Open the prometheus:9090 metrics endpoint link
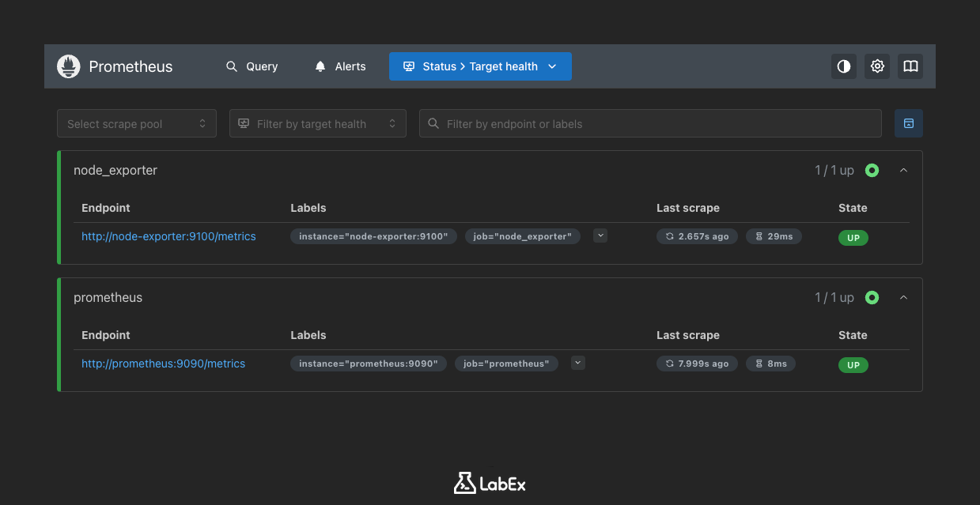The width and height of the screenshot is (980, 505). click(163, 364)
